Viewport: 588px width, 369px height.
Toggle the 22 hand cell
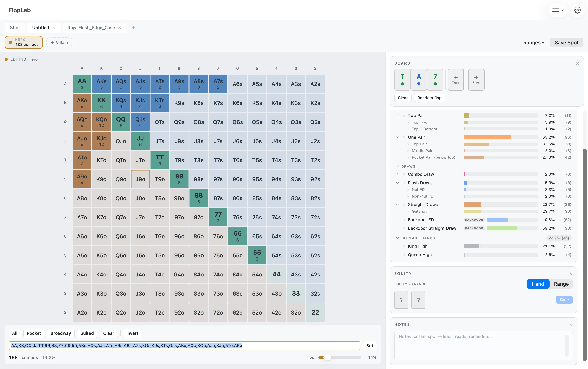[315, 312]
